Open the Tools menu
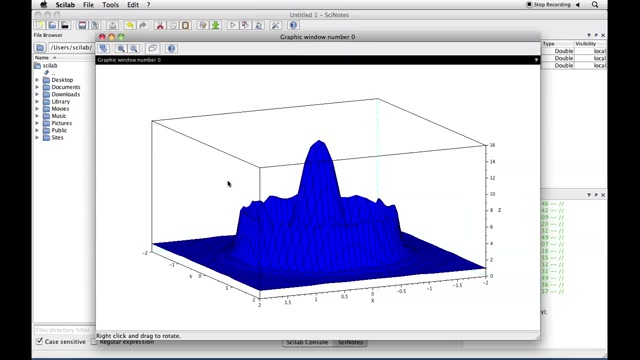 (110, 5)
